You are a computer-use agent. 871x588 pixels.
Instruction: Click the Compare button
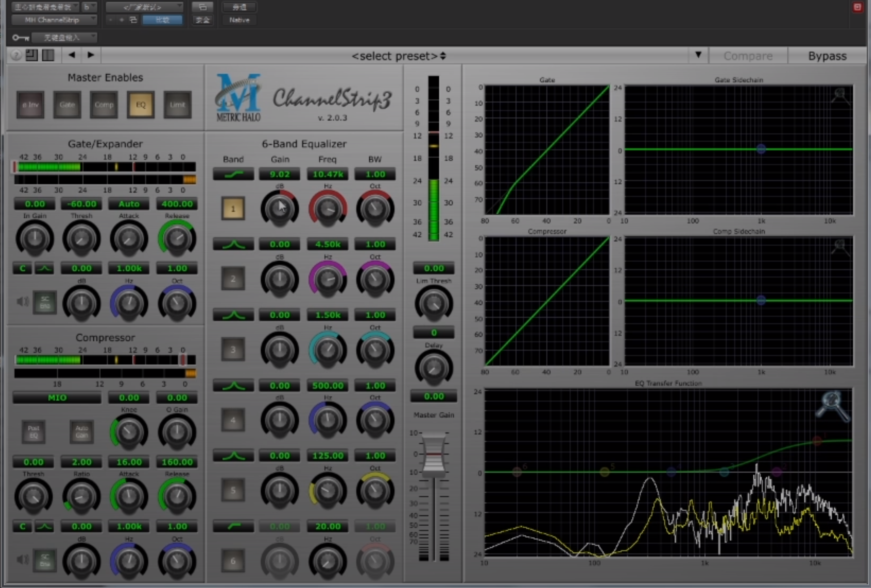[748, 56]
